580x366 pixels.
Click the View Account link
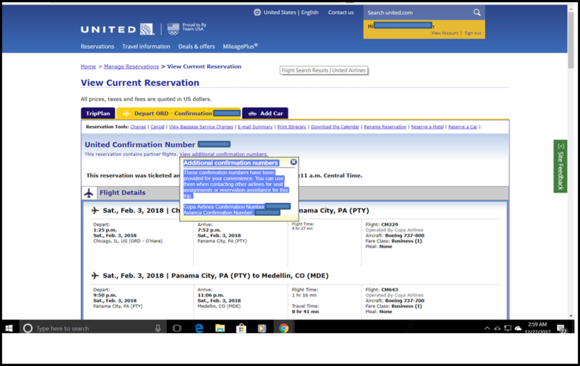[445, 33]
